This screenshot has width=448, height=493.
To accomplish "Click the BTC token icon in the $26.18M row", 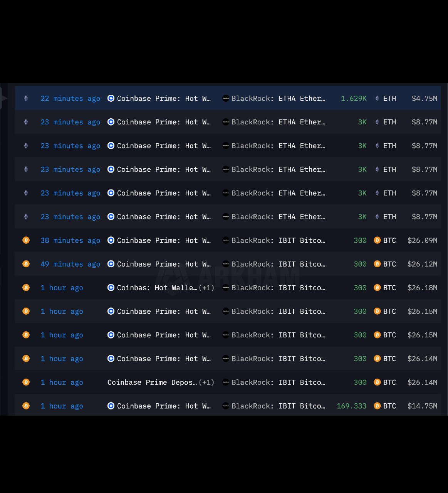I will tap(377, 287).
